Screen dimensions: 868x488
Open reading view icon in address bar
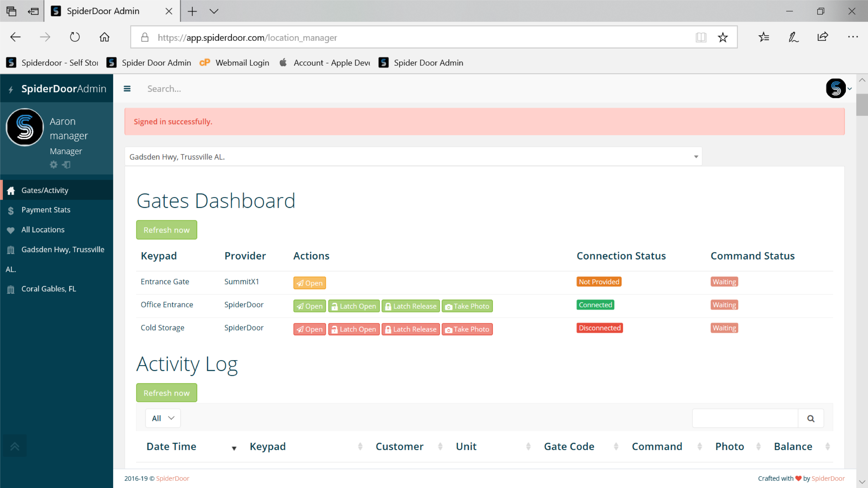701,37
